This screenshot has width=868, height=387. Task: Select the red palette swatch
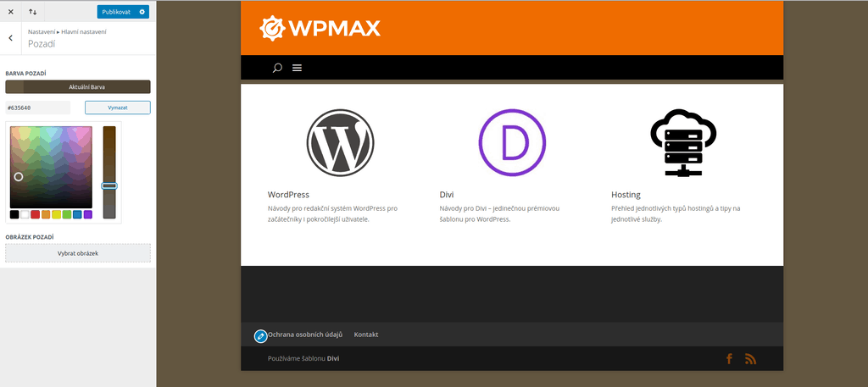36,214
